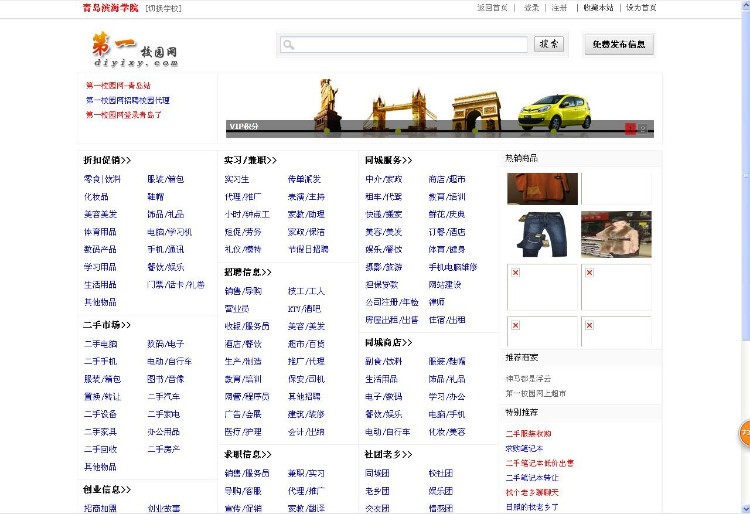The height and width of the screenshot is (514, 750).
Task: Click the yellow car in the banner
Action: click(554, 112)
